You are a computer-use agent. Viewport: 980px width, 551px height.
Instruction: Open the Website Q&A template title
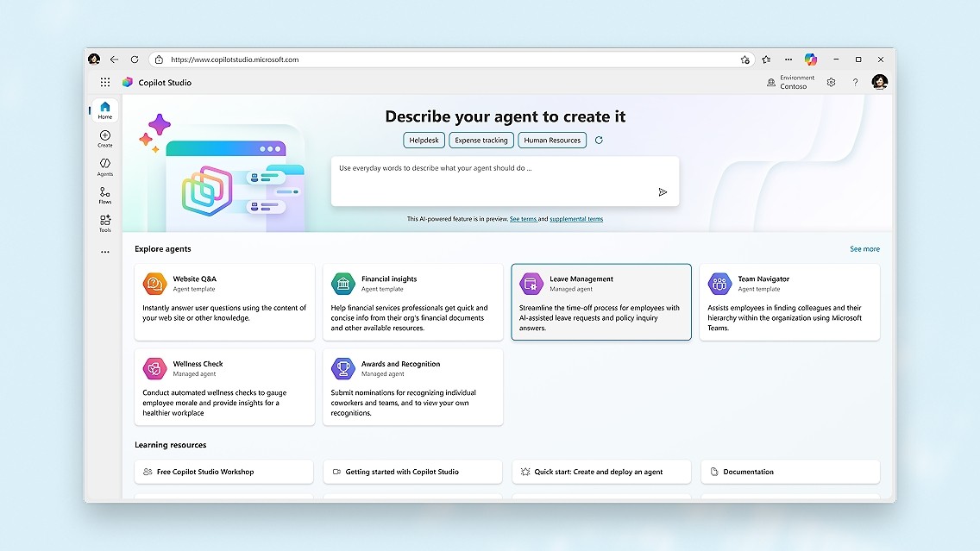[194, 279]
